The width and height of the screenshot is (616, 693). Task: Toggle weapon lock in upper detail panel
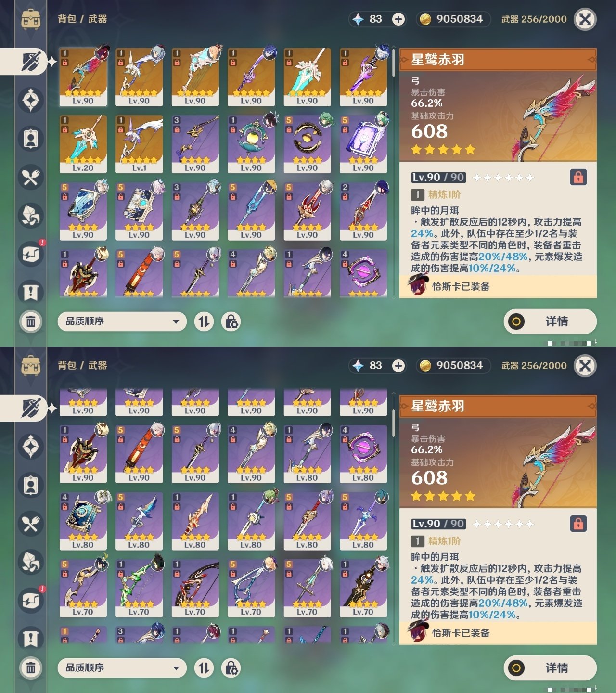coord(578,177)
